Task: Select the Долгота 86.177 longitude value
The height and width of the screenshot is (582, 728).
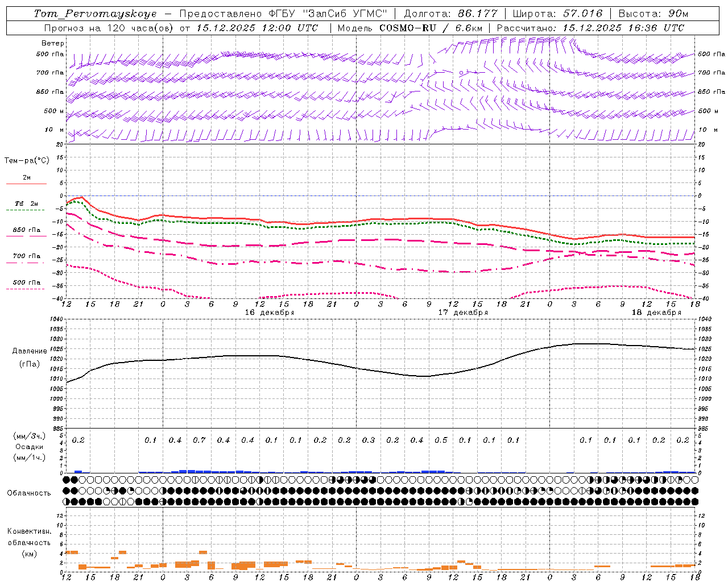Action: point(450,14)
